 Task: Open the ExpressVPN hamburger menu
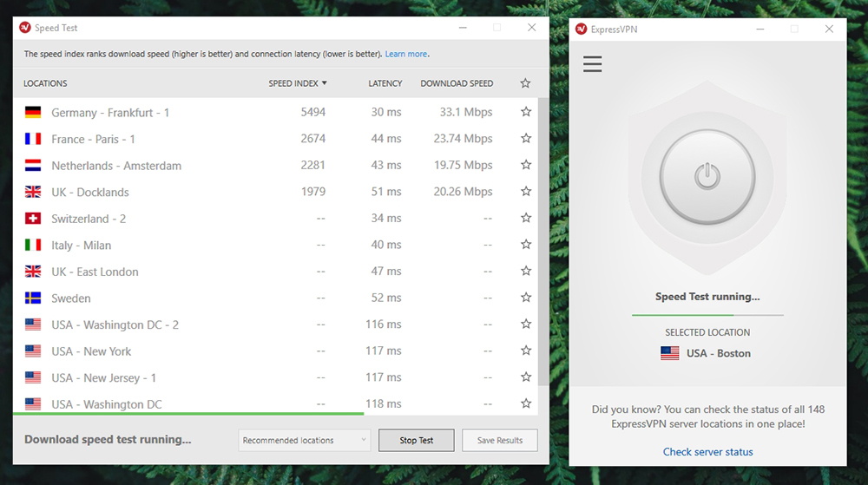592,63
